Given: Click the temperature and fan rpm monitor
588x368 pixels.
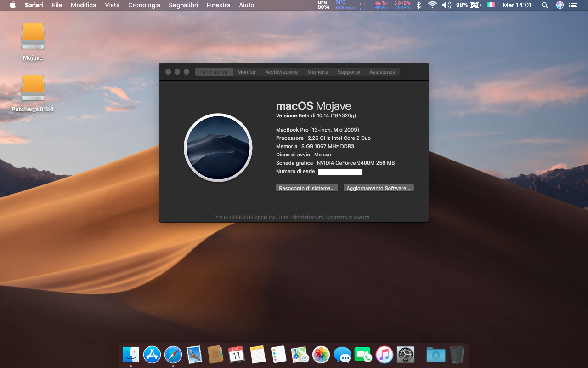Looking at the screenshot, I should click(x=345, y=5).
